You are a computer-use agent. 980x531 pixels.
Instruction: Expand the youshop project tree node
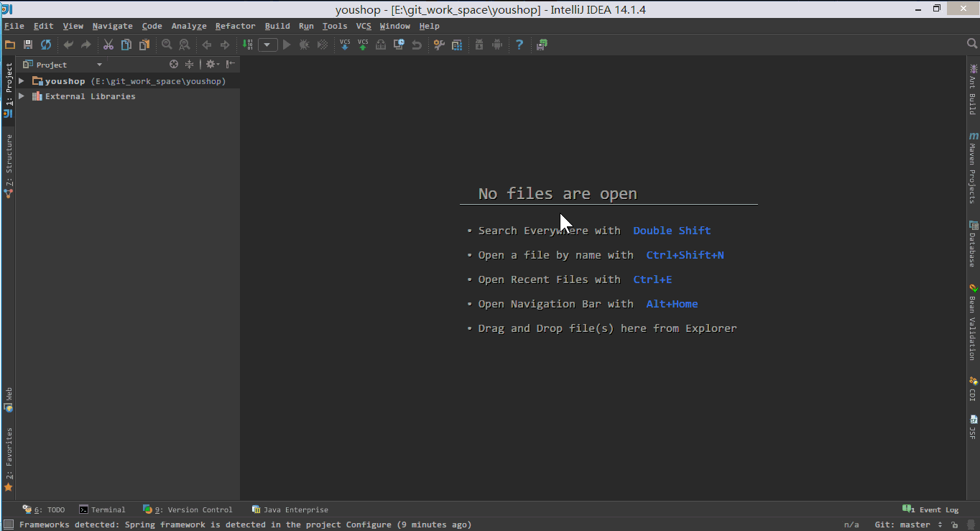[x=22, y=81]
